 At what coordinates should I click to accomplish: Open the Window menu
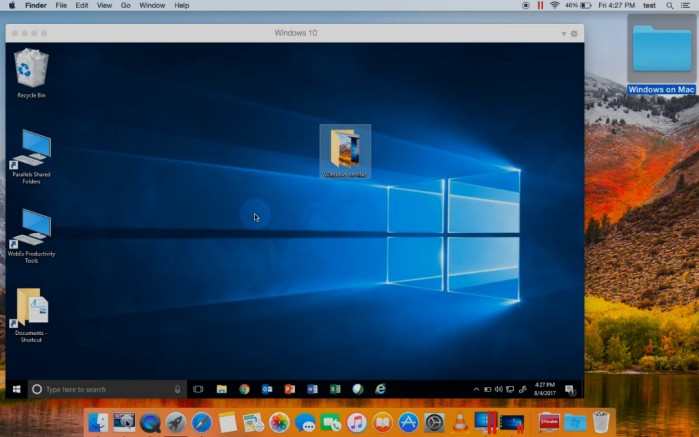coord(152,5)
